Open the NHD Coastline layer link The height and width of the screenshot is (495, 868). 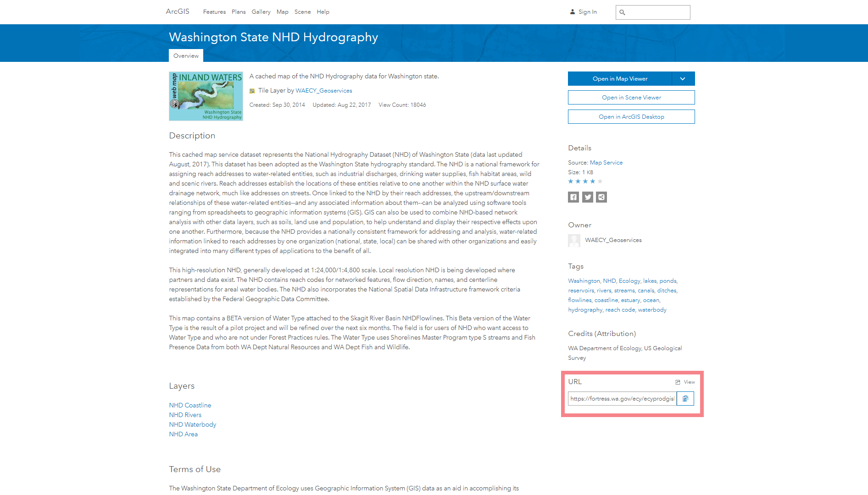[190, 406]
